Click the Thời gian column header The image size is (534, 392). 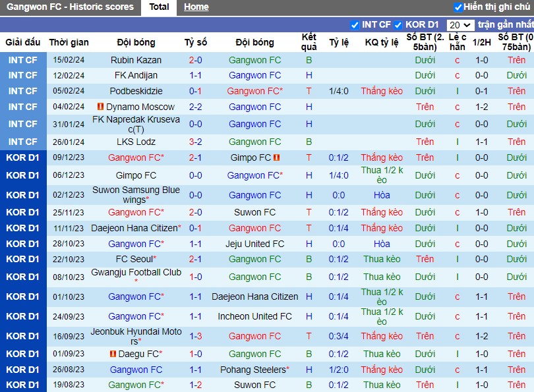69,42
